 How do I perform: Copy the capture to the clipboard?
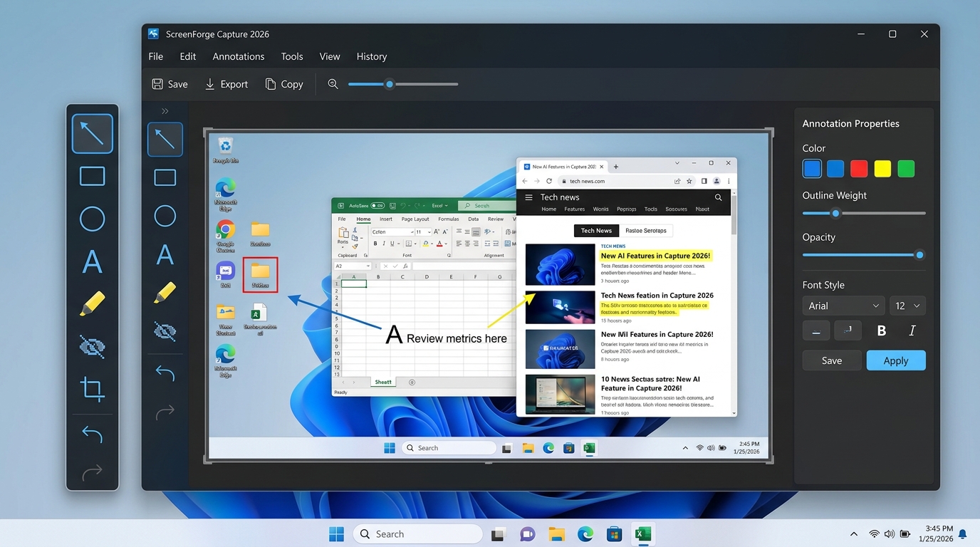point(284,84)
